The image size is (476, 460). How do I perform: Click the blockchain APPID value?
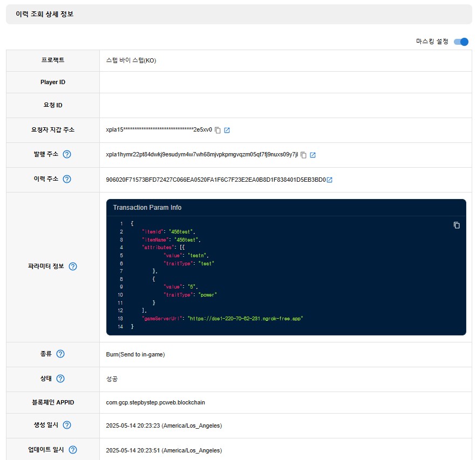pyautogui.click(x=155, y=402)
